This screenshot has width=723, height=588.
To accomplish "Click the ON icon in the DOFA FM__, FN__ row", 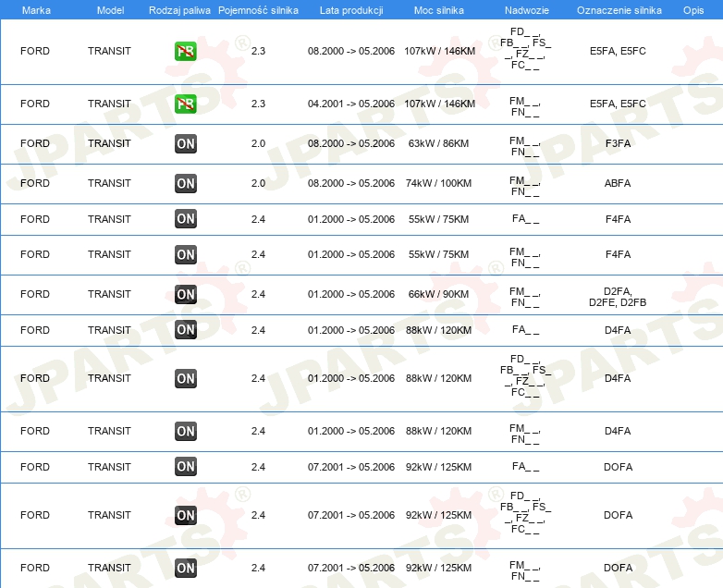I will click(185, 569).
